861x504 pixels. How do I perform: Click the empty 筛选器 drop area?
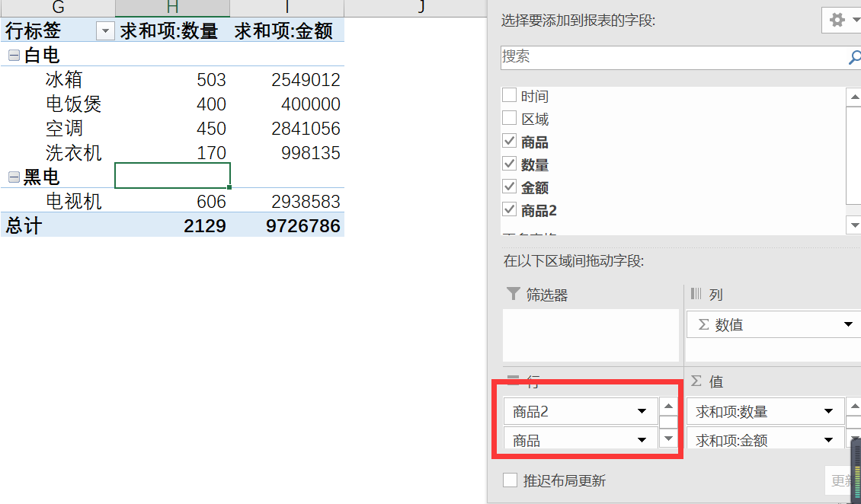(591, 335)
